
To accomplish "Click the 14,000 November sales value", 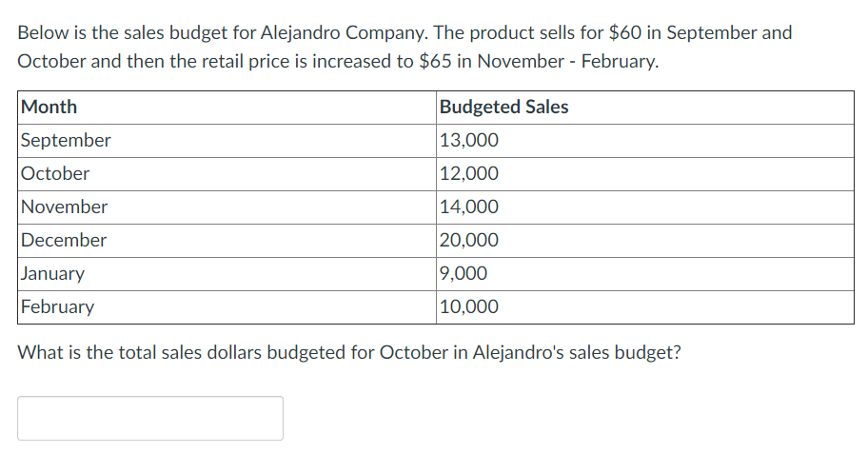I will [x=469, y=207].
